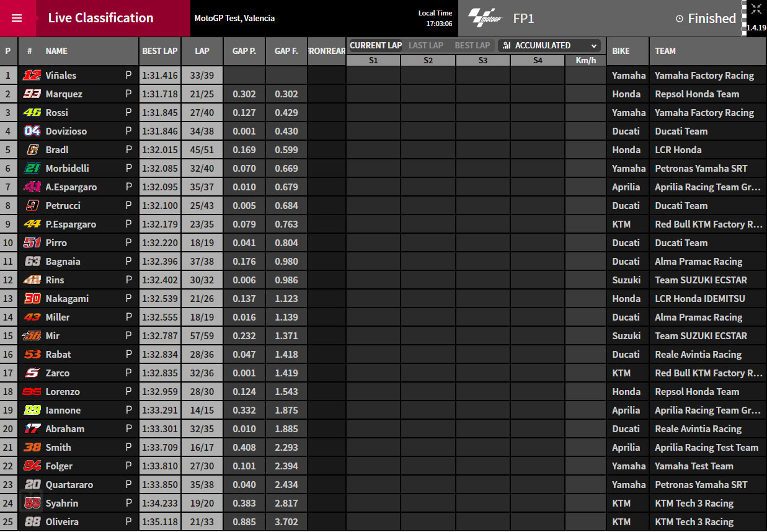Viewport: 767px width, 532px height.
Task: Click version number 1.4.19
Action: click(x=756, y=28)
